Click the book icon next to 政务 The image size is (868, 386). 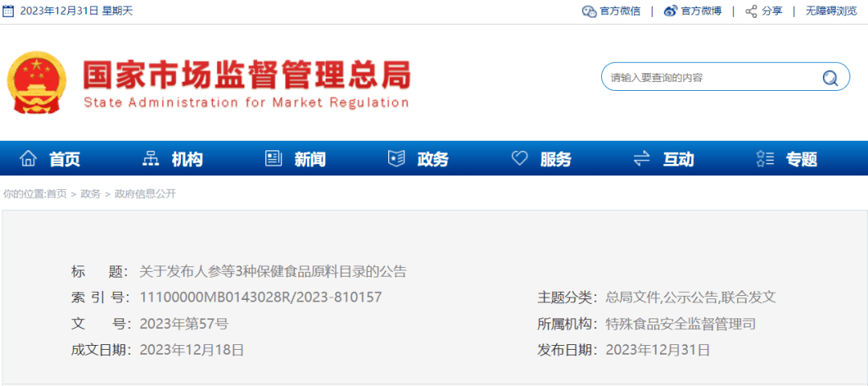tap(396, 159)
